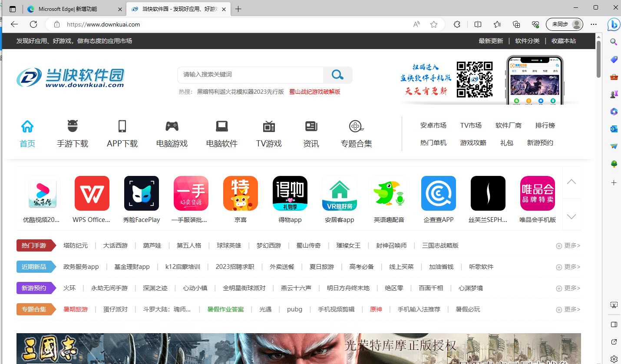This screenshot has width=621, height=364.
Task: Expand 更多 for 专题合集 row
Action: (x=568, y=310)
